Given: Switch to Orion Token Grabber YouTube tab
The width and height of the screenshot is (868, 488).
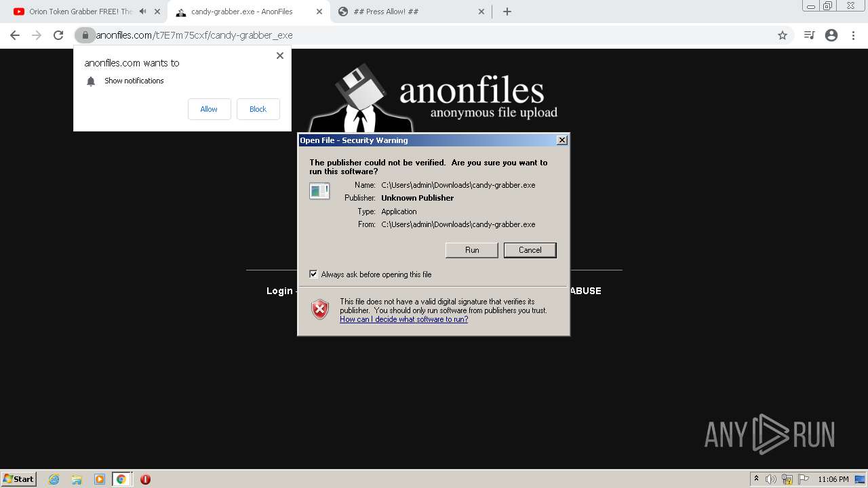Looking at the screenshot, I should [x=80, y=12].
